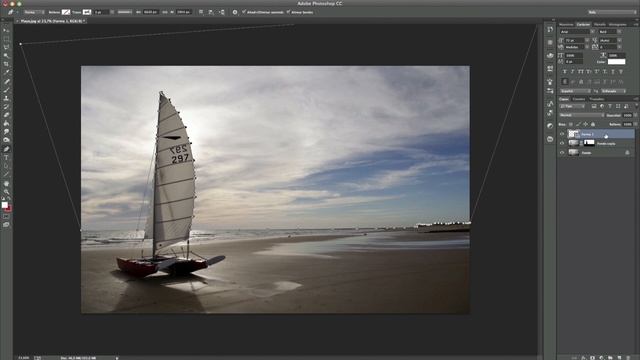Toggle Quick Mask mode icon

[x=6, y=217]
